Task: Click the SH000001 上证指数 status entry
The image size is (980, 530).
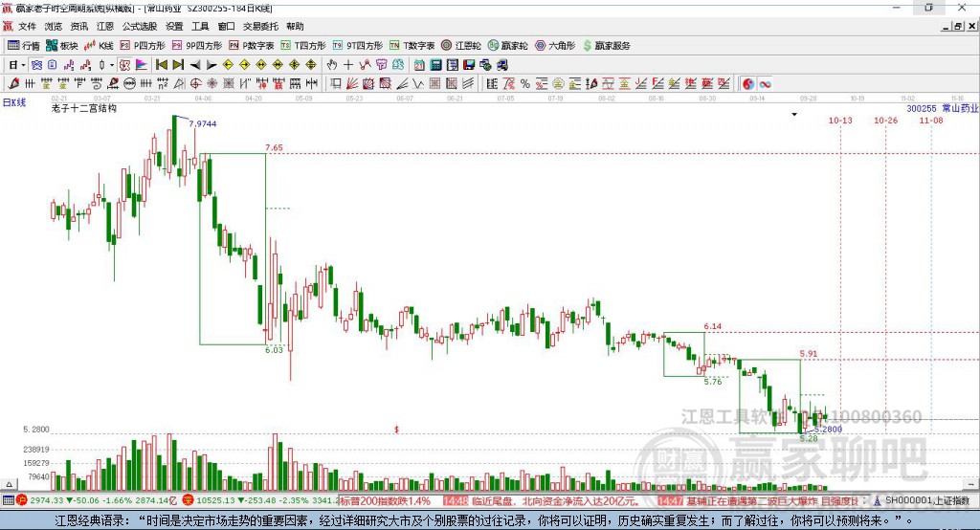Action: pos(926,500)
